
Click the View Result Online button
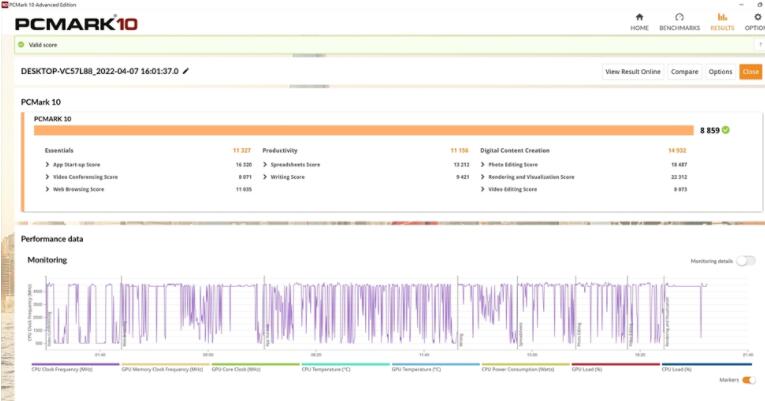tap(632, 72)
